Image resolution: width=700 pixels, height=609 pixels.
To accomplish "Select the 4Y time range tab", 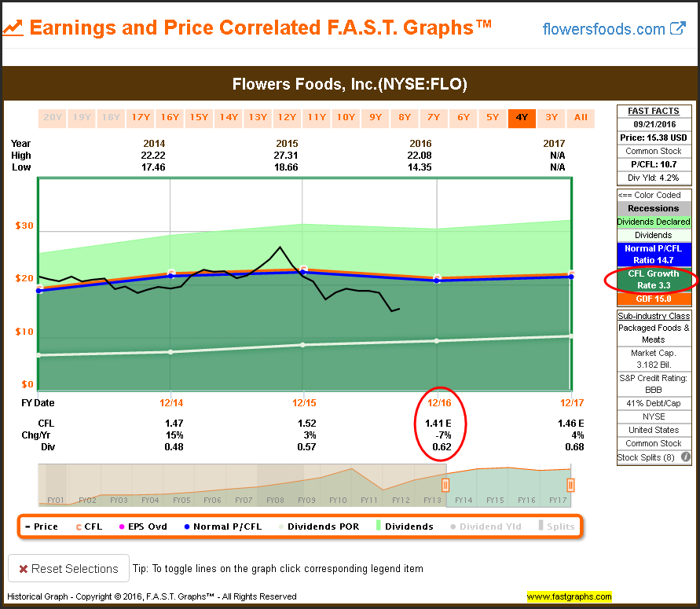I will [522, 118].
